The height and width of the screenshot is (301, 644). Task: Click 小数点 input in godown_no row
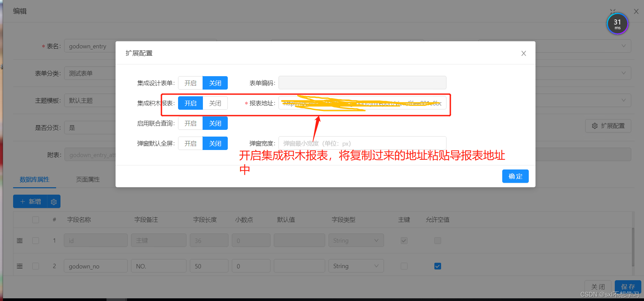251,266
